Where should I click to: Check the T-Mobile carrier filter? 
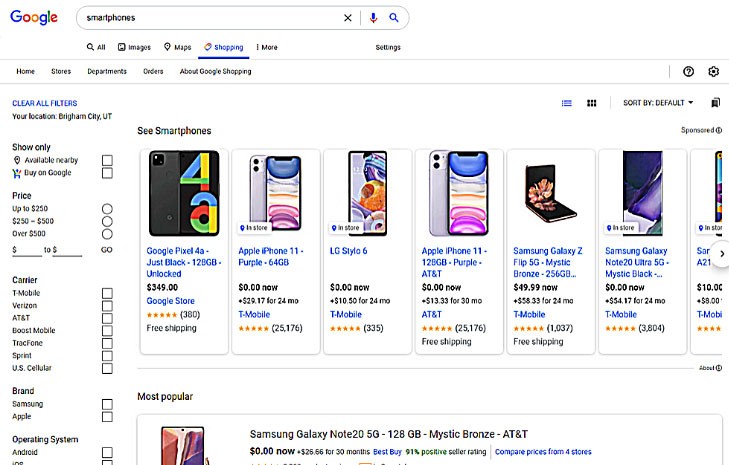click(107, 293)
